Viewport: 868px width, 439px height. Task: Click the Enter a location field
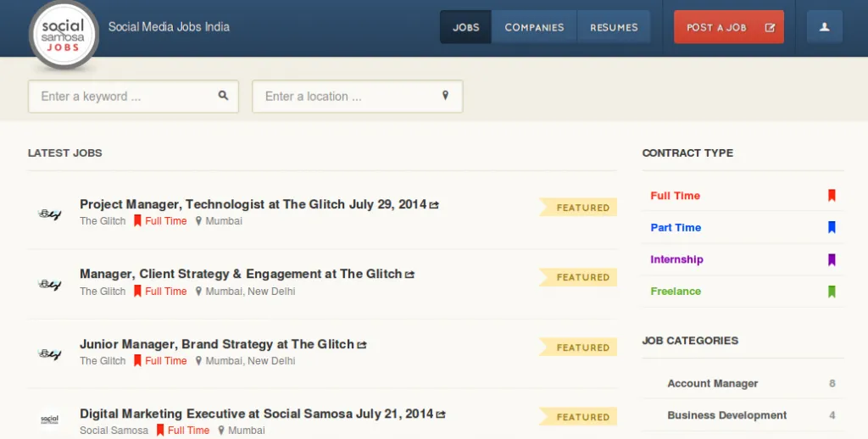click(x=357, y=97)
